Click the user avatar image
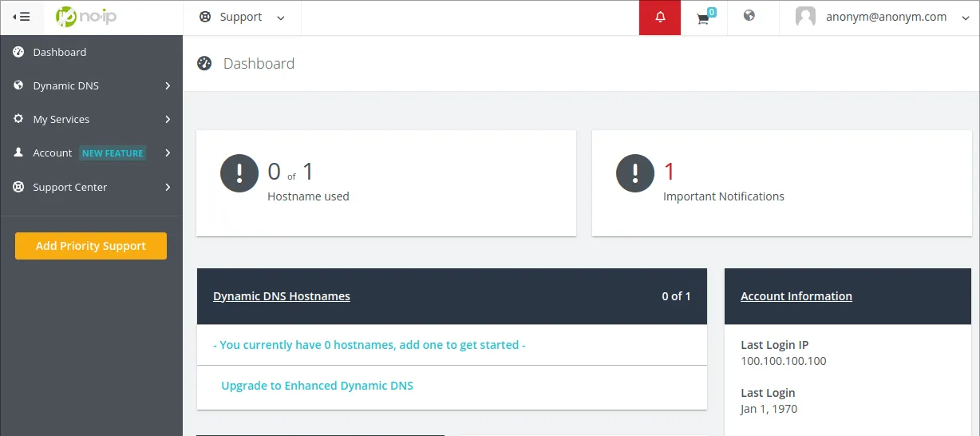Screen dimensions: 980x436 [x=805, y=17]
